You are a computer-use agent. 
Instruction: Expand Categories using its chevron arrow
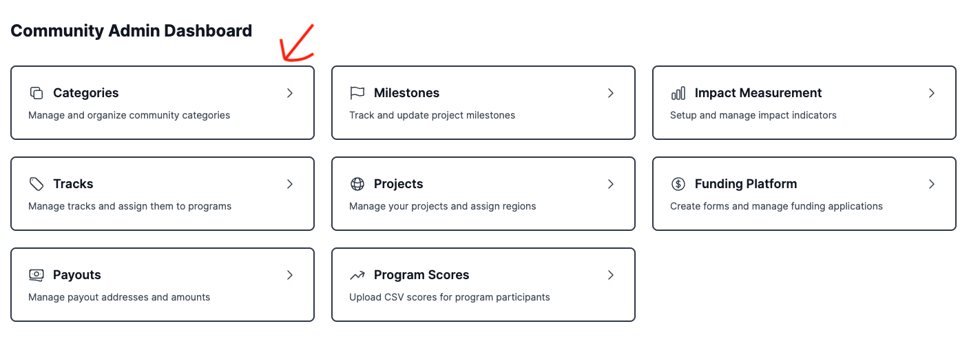[x=290, y=93]
